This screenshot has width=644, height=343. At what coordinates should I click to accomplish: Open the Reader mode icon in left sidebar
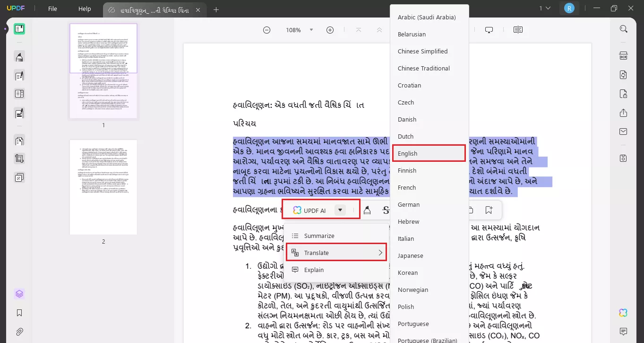coord(19,29)
